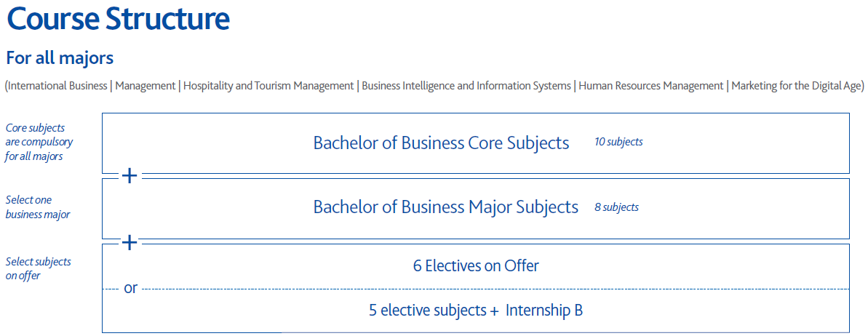Click the 'or' divider between elective options
Image resolution: width=868 pixels, height=336 pixels.
(x=130, y=289)
